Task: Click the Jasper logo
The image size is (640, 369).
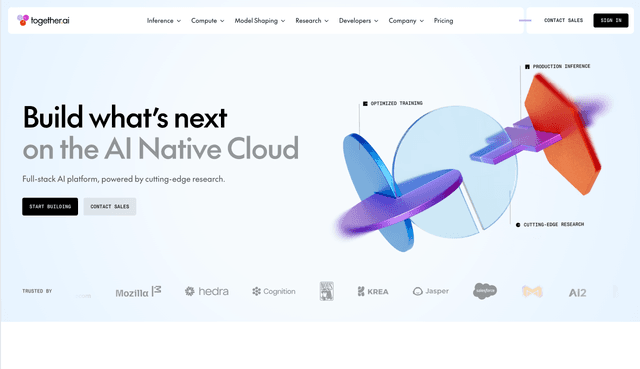Action: point(431,291)
